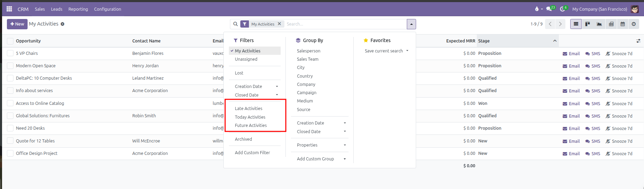Open the Leads menu
644x189 pixels.
click(x=57, y=9)
